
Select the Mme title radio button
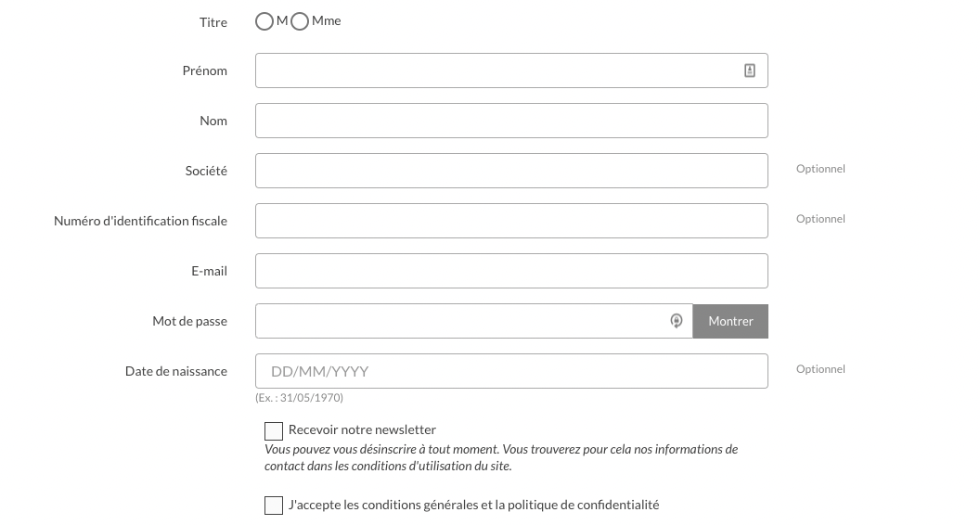tap(300, 21)
